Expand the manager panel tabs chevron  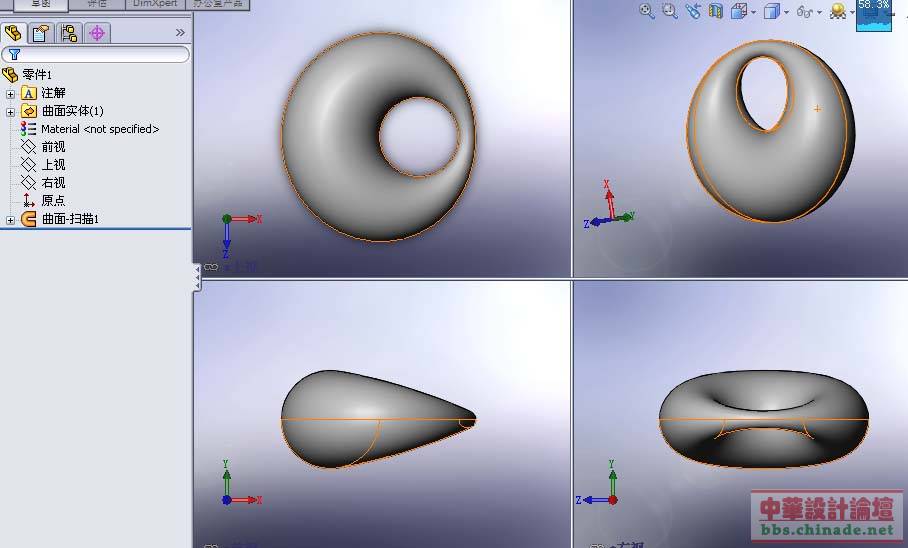(180, 33)
